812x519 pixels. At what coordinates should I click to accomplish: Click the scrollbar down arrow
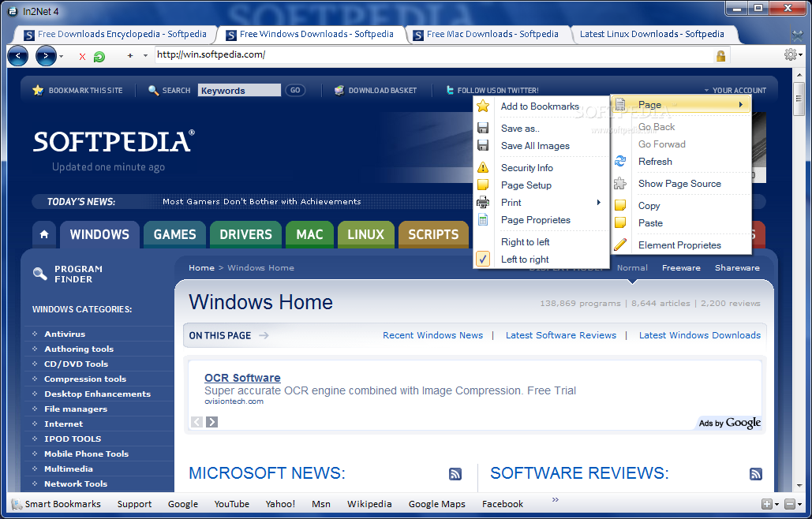[x=799, y=486]
